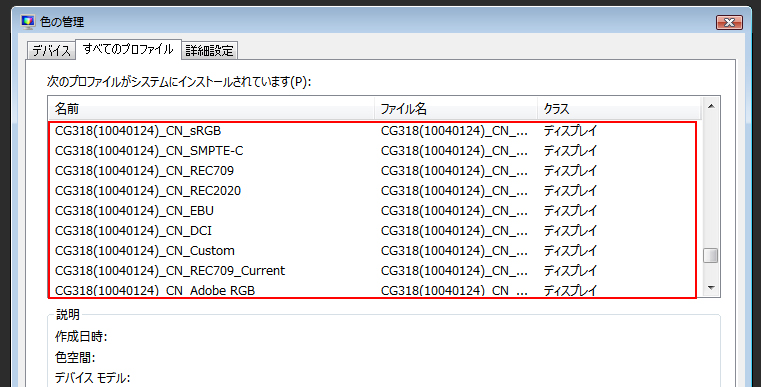Click ディスプレイ class cell in DCI row
The width and height of the screenshot is (761, 387).
570,231
